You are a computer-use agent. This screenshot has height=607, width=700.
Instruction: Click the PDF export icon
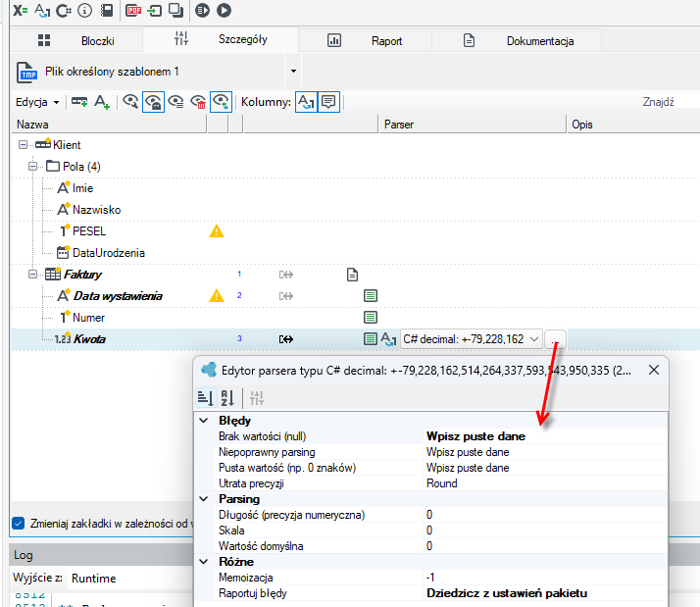point(133,10)
